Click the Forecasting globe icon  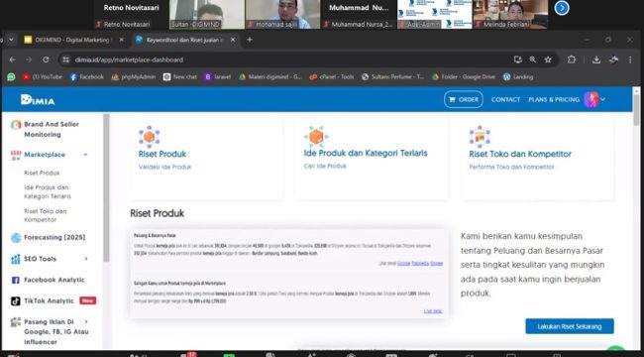pyautogui.click(x=16, y=238)
